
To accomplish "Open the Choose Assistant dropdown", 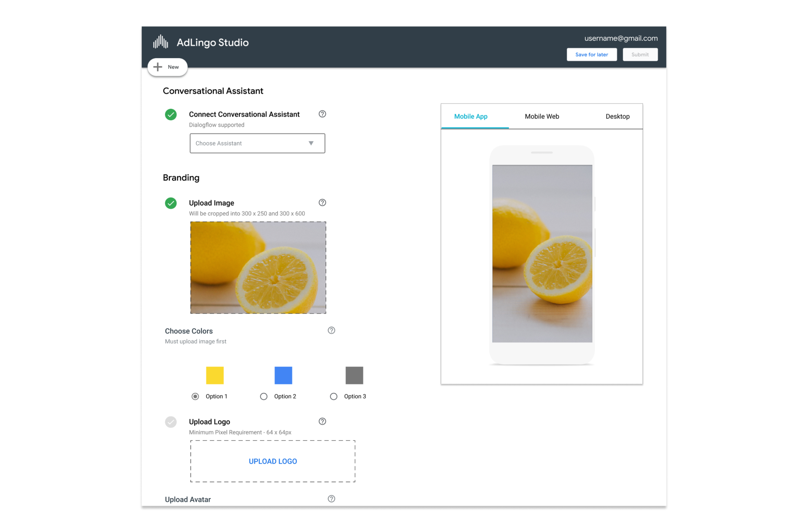I will click(x=257, y=143).
